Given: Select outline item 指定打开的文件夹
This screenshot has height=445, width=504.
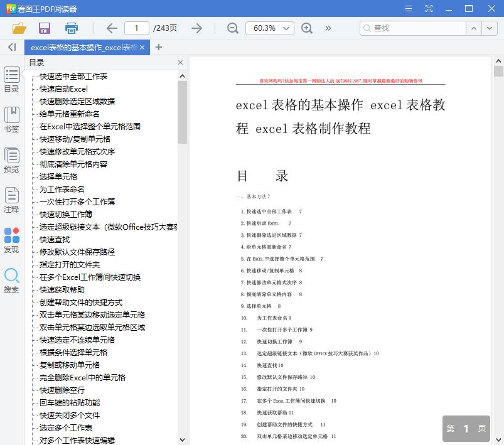Looking at the screenshot, I should point(70,265).
